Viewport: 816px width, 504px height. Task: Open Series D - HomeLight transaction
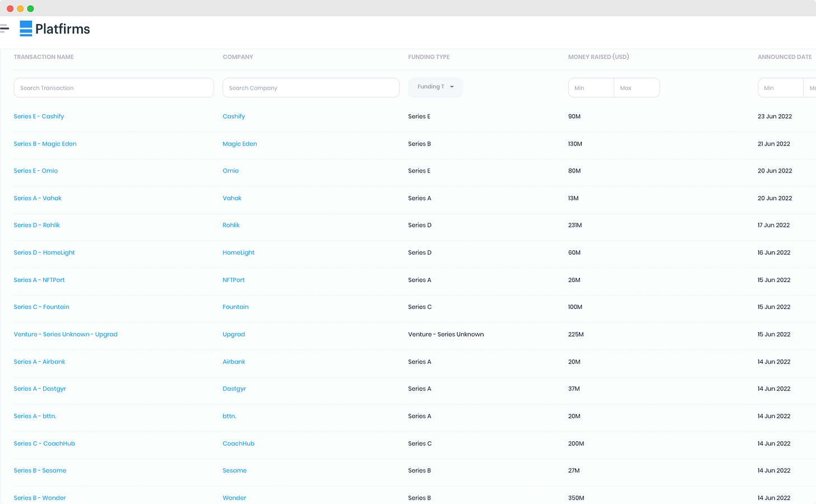(44, 253)
